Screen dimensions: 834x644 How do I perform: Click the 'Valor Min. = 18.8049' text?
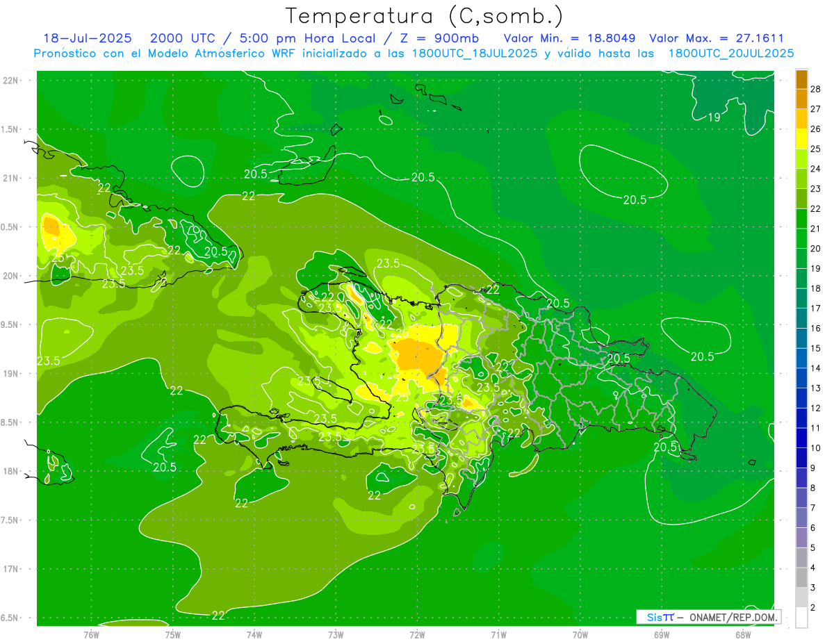[569, 39]
